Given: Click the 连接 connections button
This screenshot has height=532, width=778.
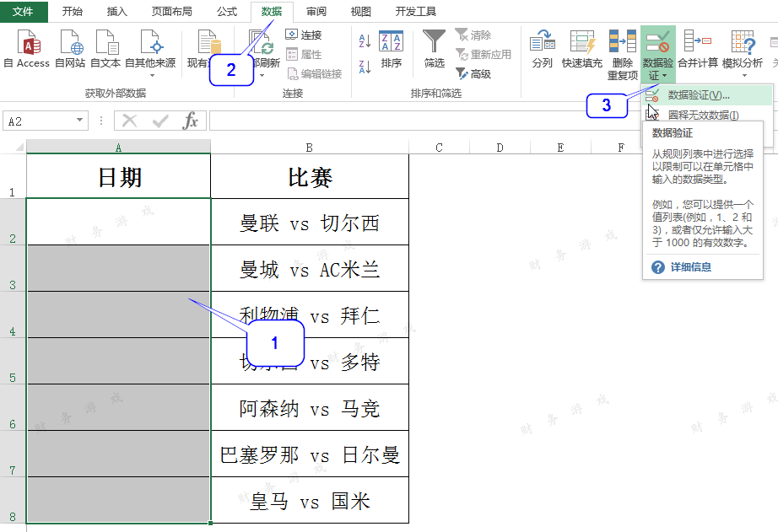Looking at the screenshot, I should [x=304, y=35].
